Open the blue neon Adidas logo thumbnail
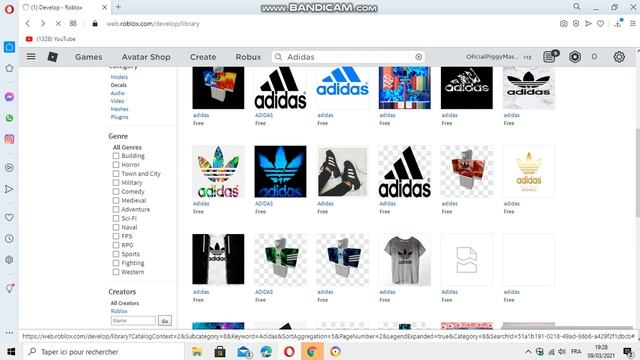 (x=280, y=171)
